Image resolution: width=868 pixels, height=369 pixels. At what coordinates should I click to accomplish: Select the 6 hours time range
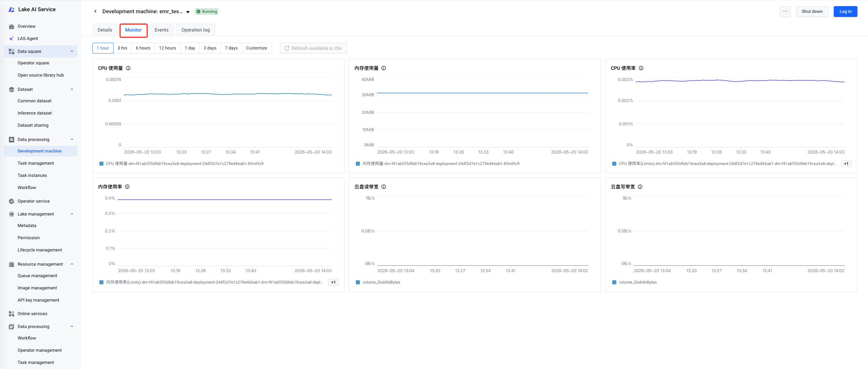pyautogui.click(x=143, y=48)
